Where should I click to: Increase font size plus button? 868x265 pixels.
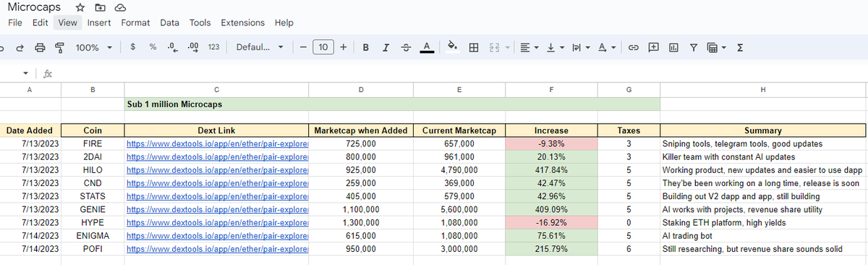pos(343,47)
